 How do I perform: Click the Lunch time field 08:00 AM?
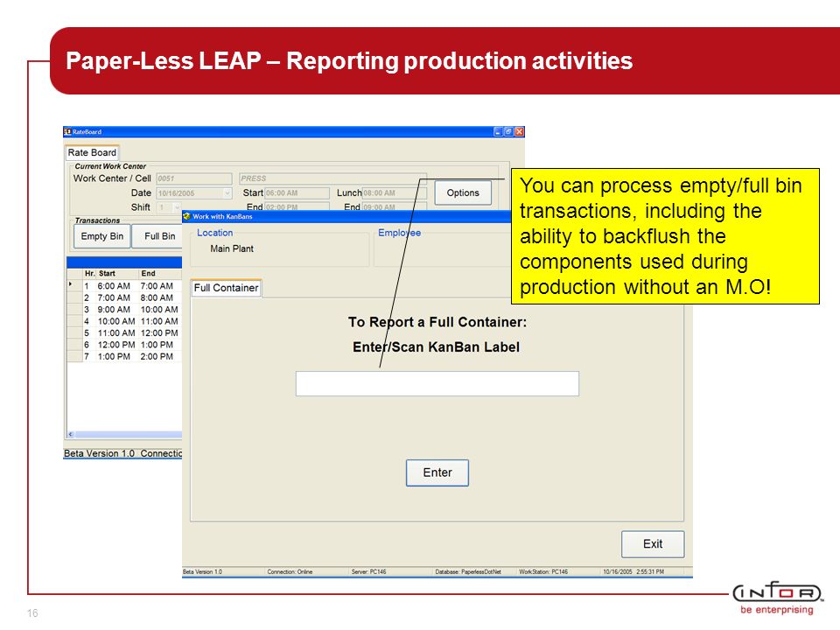coord(395,192)
